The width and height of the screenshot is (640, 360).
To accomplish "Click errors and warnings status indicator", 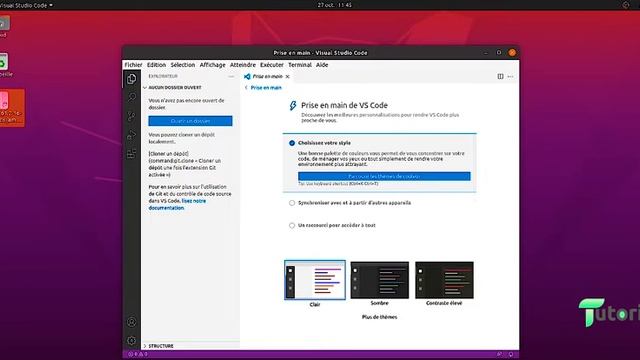I will point(138,354).
